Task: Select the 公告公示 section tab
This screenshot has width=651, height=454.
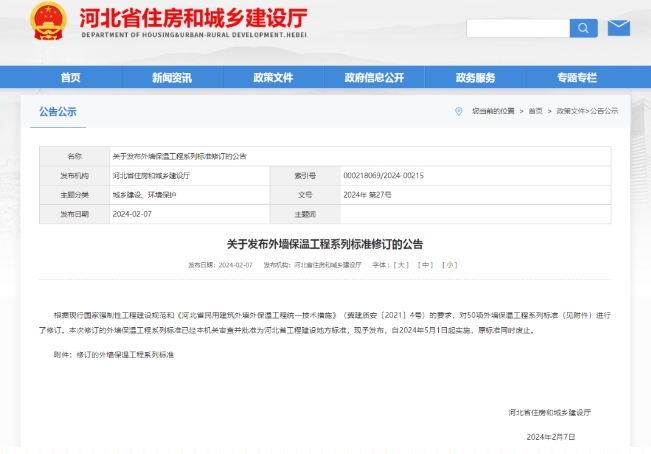Action: pos(58,112)
